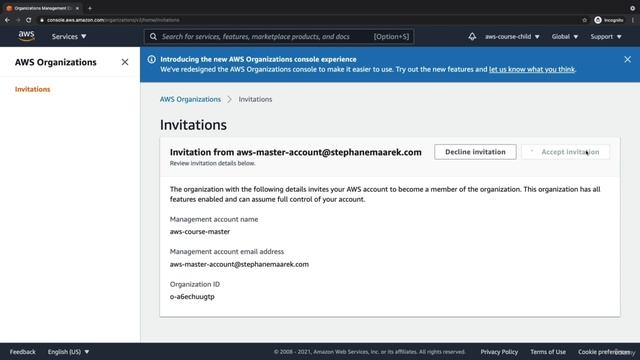Select Invitations in the sidebar

coord(33,89)
